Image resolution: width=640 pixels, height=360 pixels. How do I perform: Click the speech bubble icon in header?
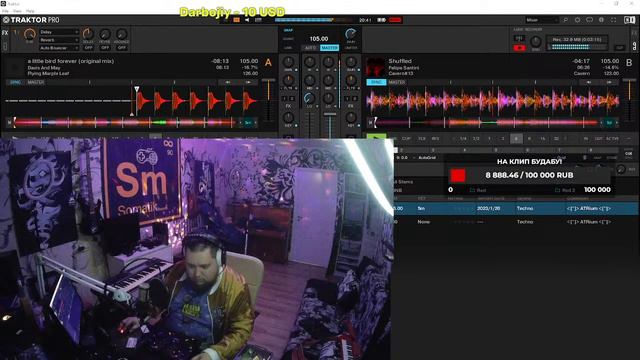[589, 20]
